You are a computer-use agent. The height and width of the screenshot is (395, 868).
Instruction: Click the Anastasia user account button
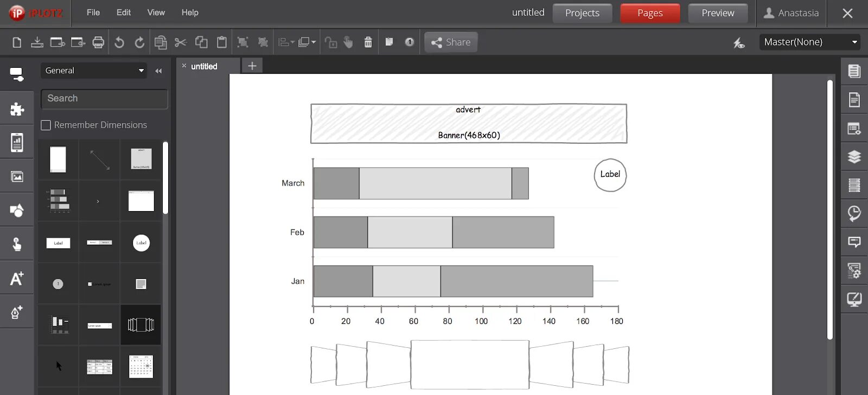[791, 13]
